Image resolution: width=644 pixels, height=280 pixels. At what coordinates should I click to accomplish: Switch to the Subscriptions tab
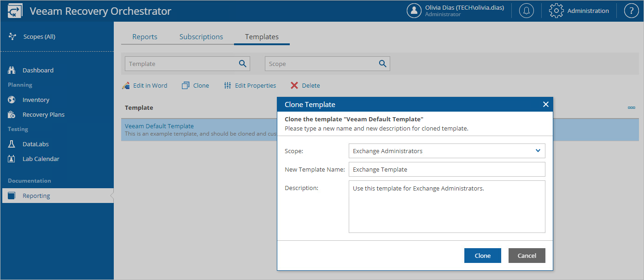click(x=201, y=36)
